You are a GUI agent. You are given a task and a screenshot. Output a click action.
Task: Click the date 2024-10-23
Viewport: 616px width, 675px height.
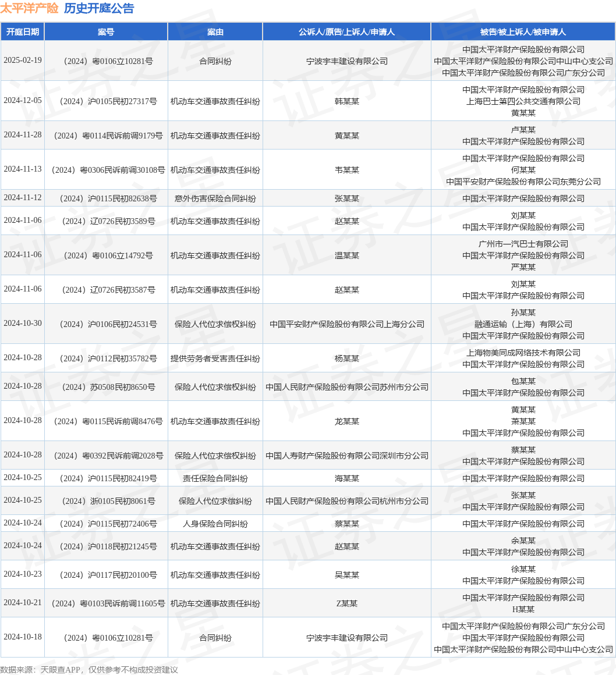click(23, 574)
